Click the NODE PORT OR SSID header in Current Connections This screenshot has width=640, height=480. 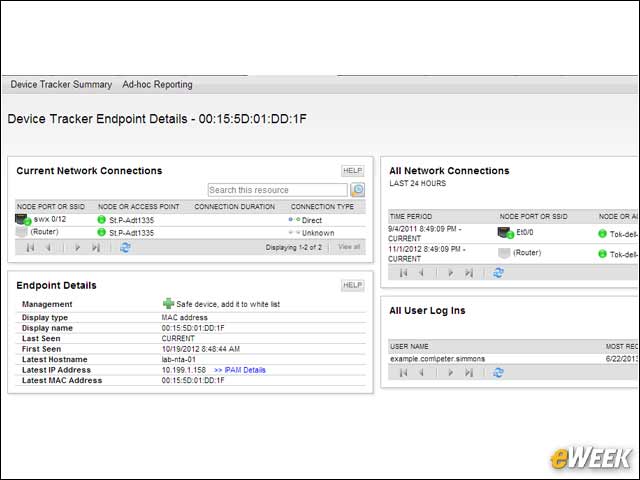51,207
